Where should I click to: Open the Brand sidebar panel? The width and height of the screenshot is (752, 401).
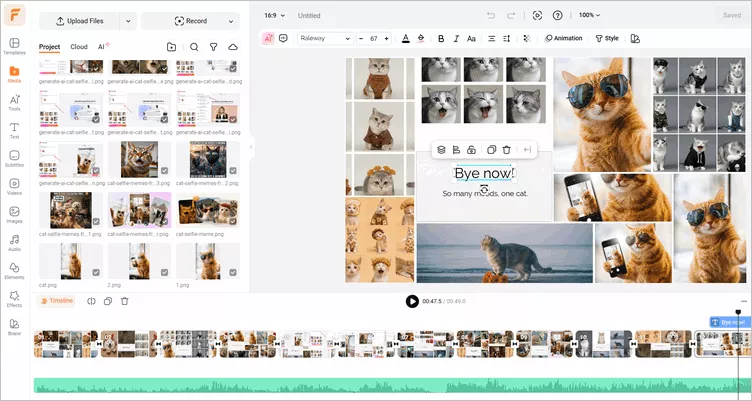[14, 327]
